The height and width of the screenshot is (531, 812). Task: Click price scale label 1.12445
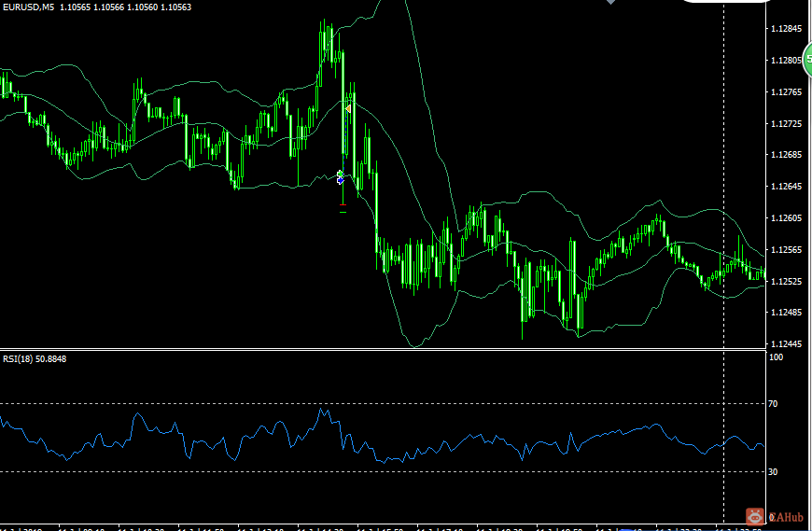[786, 343]
